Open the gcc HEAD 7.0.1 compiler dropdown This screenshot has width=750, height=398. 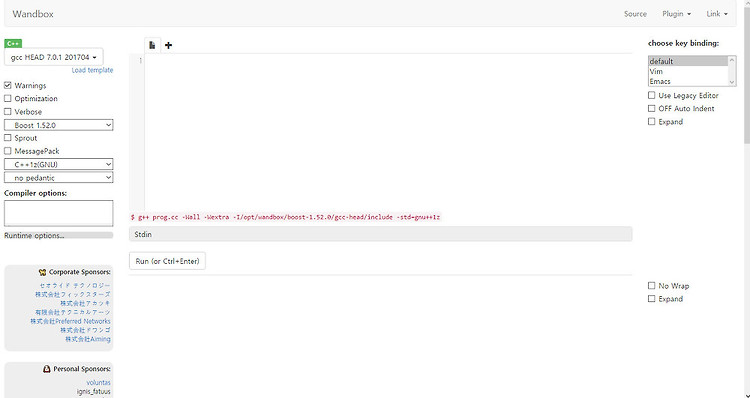(x=54, y=57)
